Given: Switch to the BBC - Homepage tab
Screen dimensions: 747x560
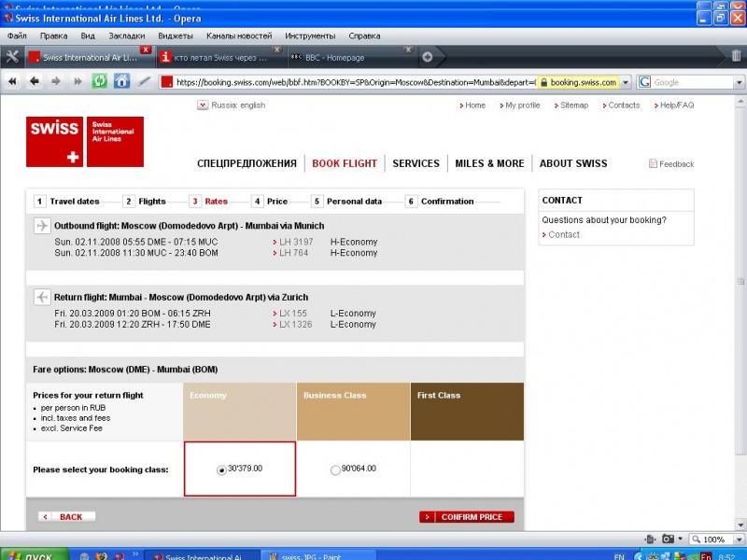Looking at the screenshot, I should [345, 57].
